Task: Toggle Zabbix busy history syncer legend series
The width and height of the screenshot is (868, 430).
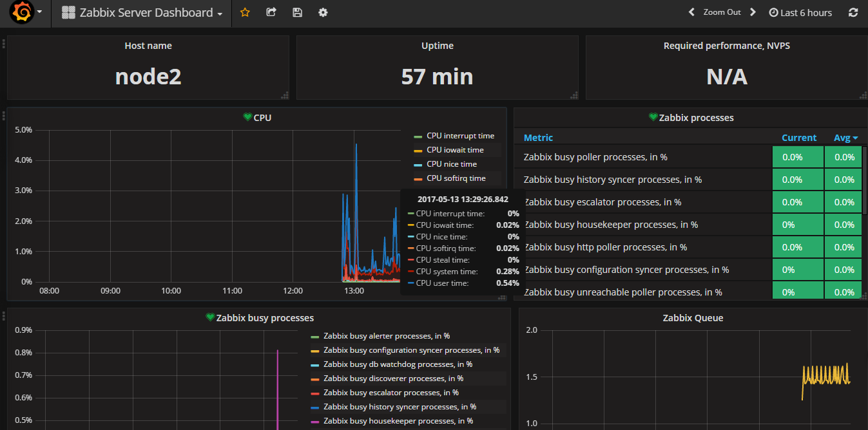Action: (400, 407)
